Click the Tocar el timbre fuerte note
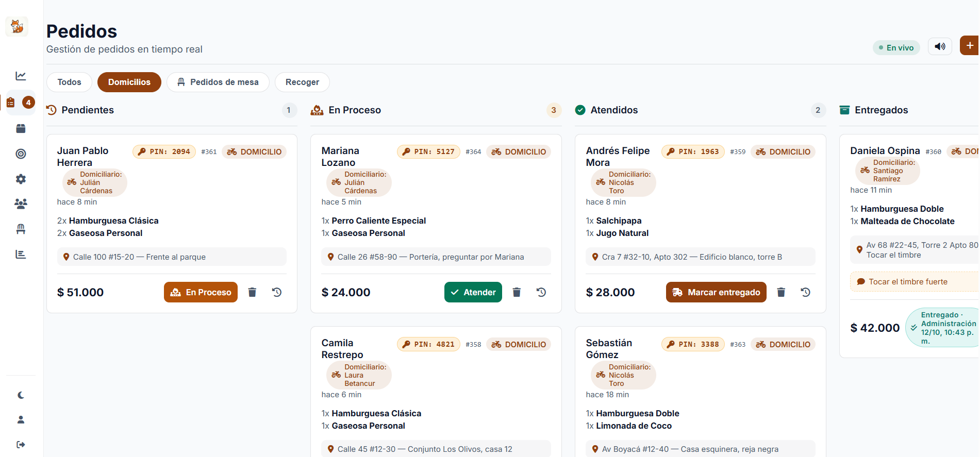Image resolution: width=980 pixels, height=457 pixels. (x=915, y=281)
